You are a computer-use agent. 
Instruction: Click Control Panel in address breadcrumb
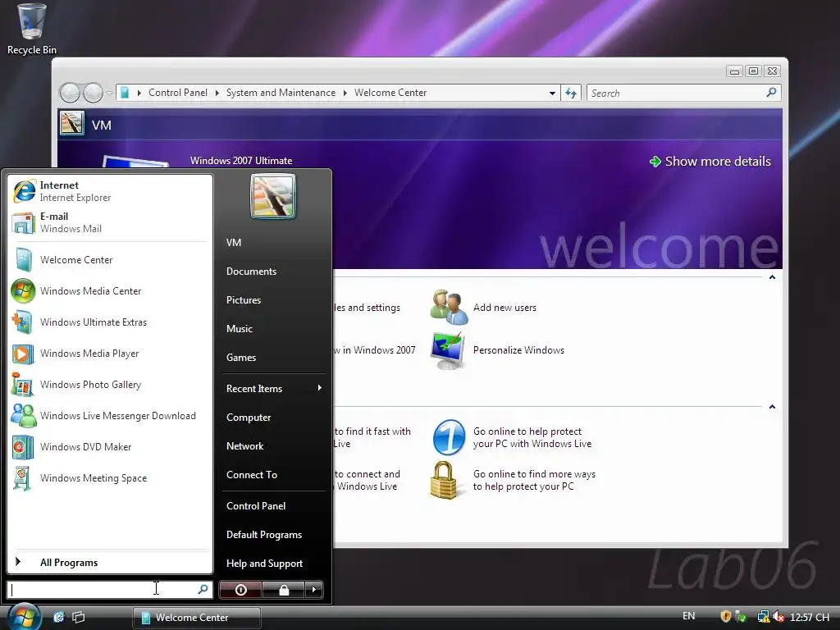point(178,93)
